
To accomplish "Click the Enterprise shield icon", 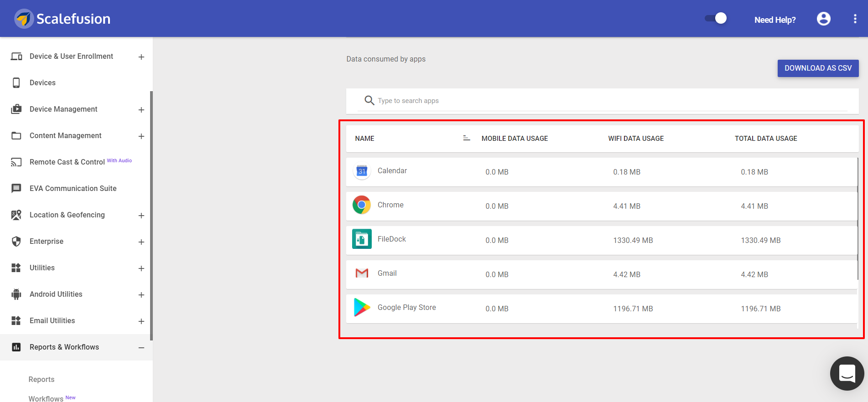I will [16, 241].
